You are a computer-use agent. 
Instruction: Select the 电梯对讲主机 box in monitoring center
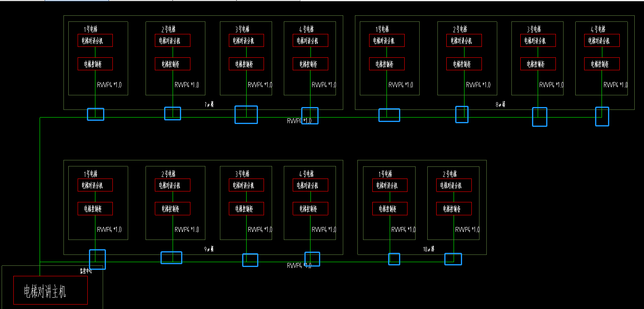click(51, 290)
